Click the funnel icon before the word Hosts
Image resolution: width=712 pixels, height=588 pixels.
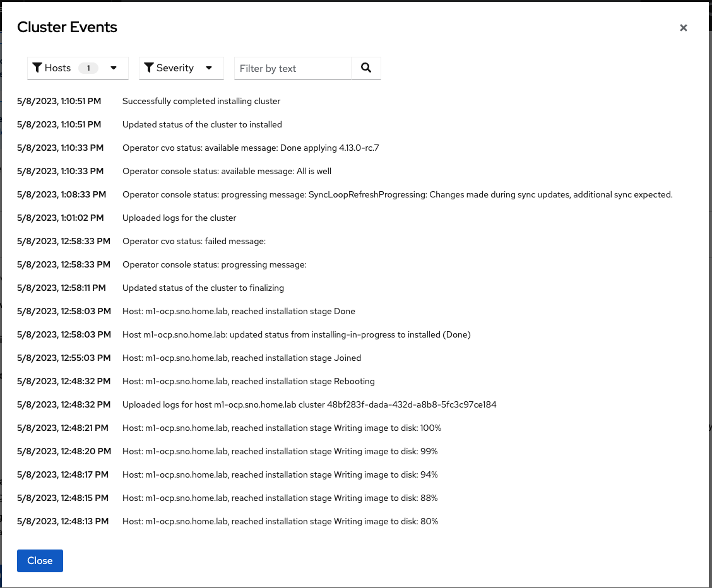(39, 68)
